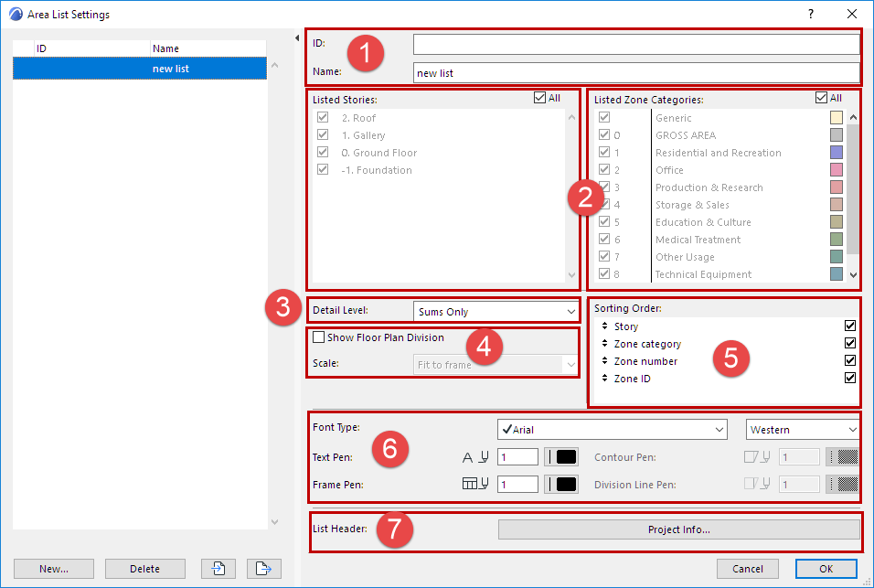This screenshot has height=588, width=874.
Task: Toggle the Listed Zone Categories All checkbox
Action: click(821, 98)
